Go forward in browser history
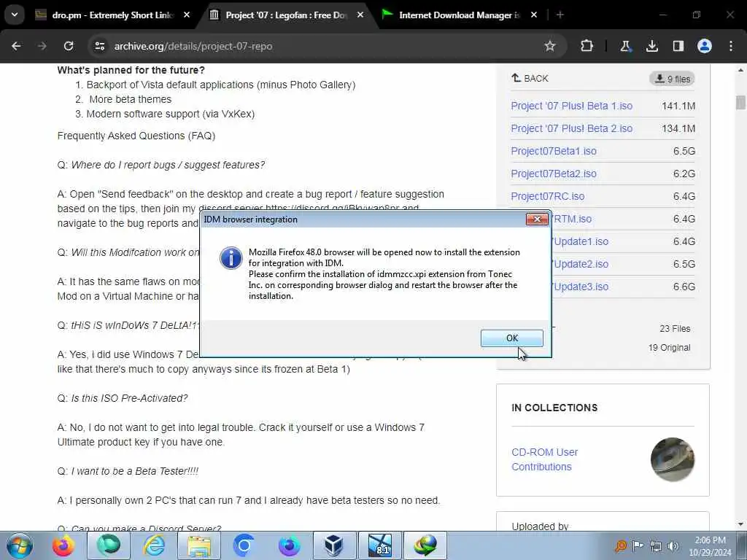This screenshot has height=560, width=747. [x=42, y=46]
